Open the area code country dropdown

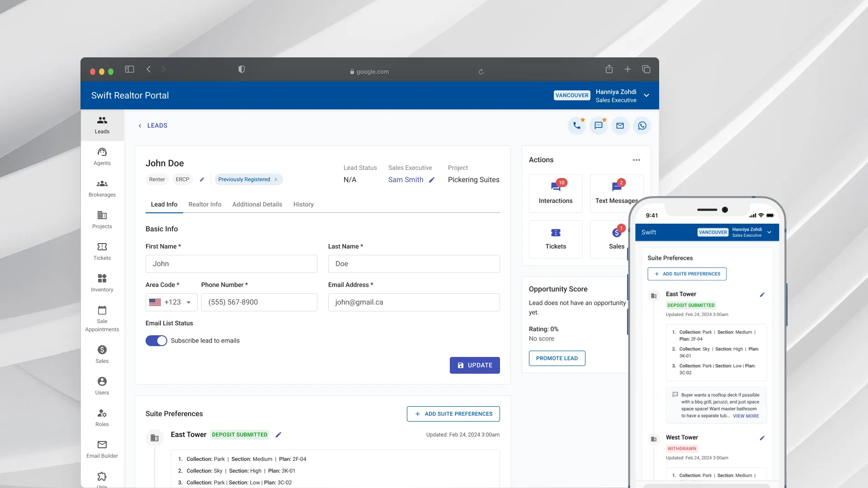tap(171, 302)
